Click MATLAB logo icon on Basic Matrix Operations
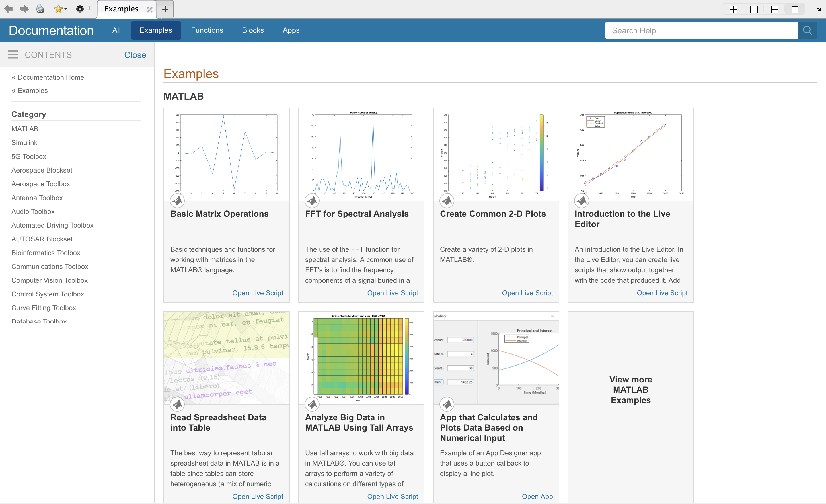The width and height of the screenshot is (826, 504). pyautogui.click(x=177, y=201)
